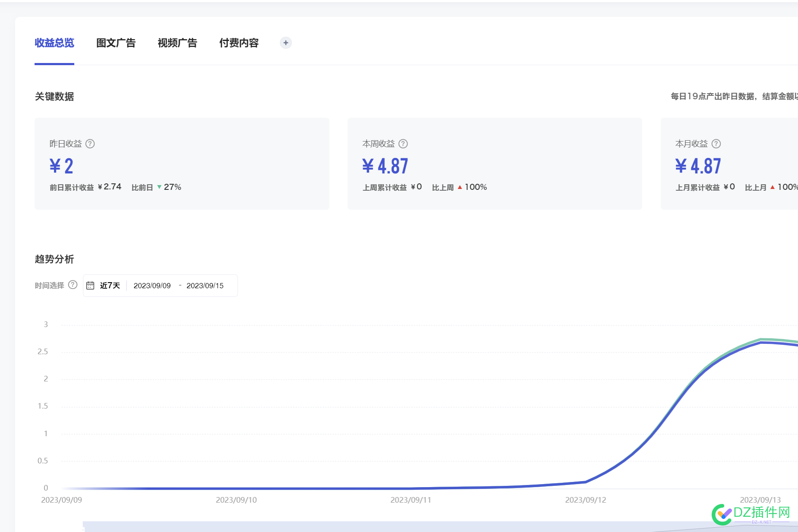
Task: Click help icon next to 本月收益
Action: [716, 144]
